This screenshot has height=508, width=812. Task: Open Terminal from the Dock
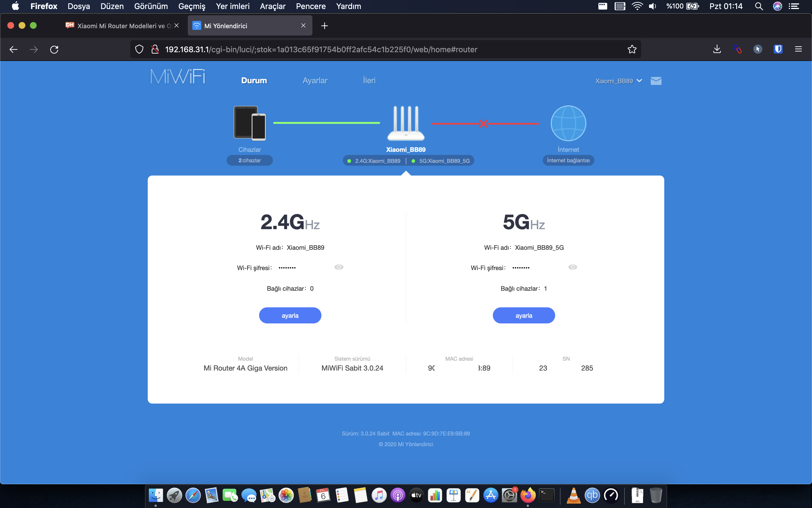pos(547,495)
